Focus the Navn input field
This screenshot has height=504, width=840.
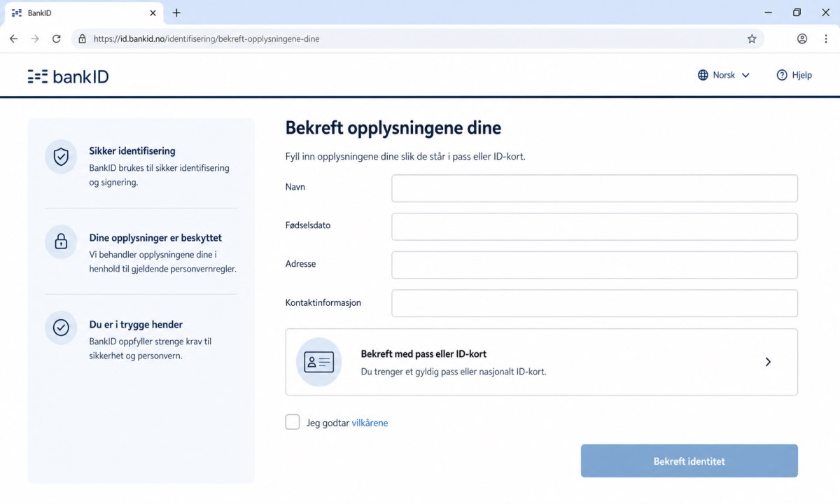tap(595, 188)
